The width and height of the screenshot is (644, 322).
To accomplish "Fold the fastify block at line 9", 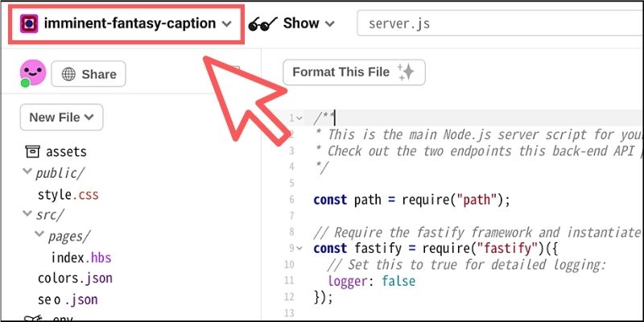I will 299,248.
